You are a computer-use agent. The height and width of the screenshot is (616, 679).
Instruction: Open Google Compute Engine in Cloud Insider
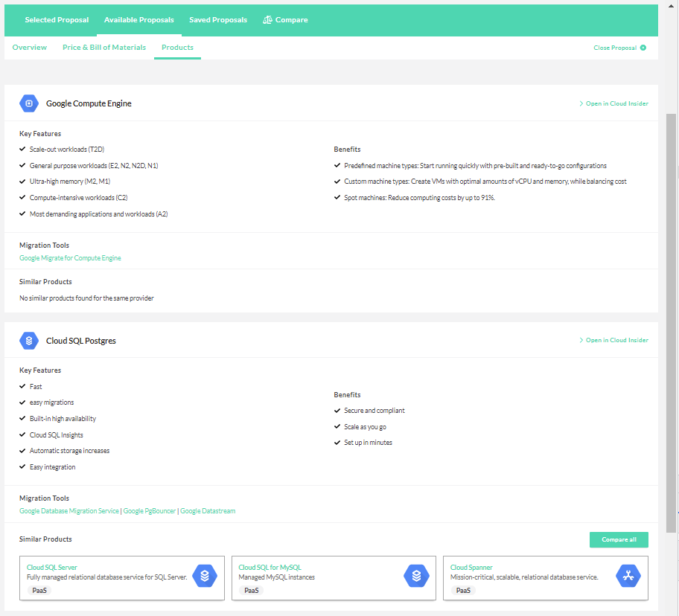(613, 103)
